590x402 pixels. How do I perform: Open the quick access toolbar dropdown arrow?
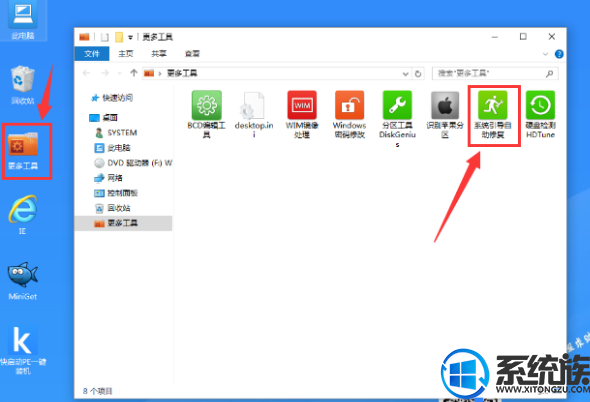pyautogui.click(x=130, y=37)
